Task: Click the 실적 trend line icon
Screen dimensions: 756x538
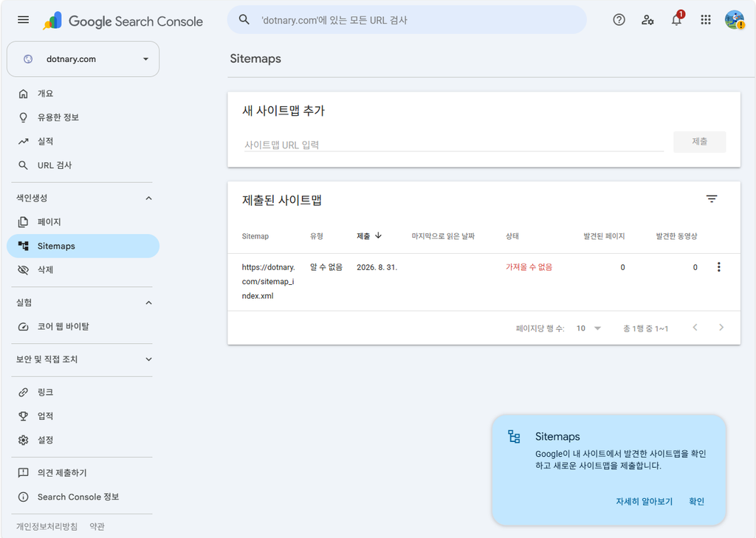Action: (x=23, y=141)
